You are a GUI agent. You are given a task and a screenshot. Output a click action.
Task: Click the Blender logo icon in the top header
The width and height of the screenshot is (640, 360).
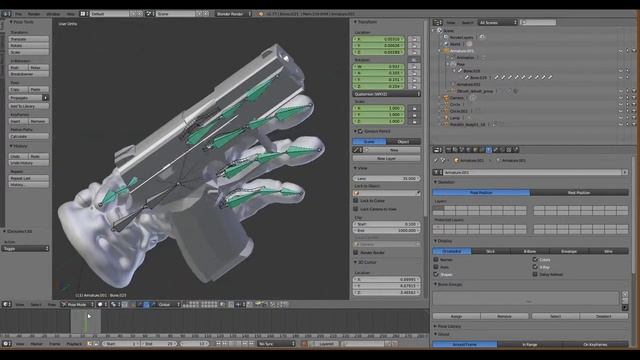(x=260, y=14)
